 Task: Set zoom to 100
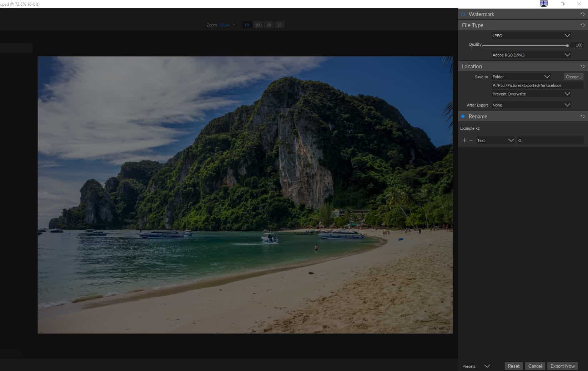258,25
